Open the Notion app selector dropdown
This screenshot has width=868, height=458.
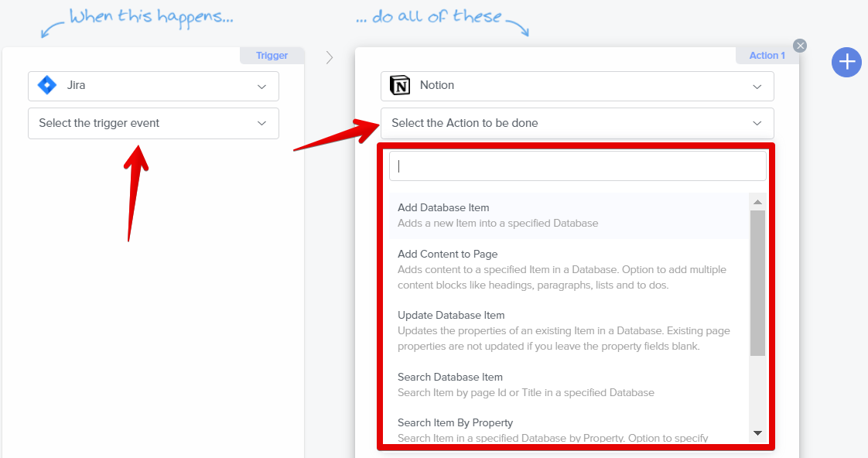[x=577, y=85]
